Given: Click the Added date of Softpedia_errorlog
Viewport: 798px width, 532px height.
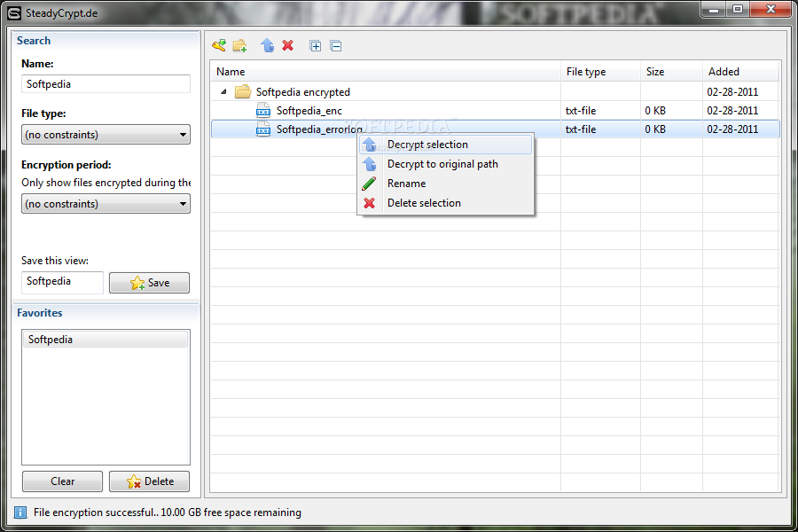Looking at the screenshot, I should pos(732,129).
